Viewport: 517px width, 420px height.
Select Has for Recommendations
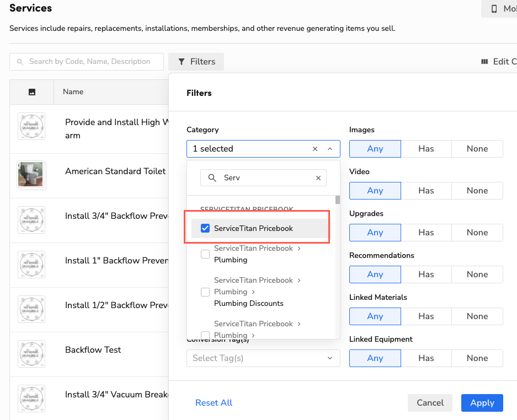[426, 274]
